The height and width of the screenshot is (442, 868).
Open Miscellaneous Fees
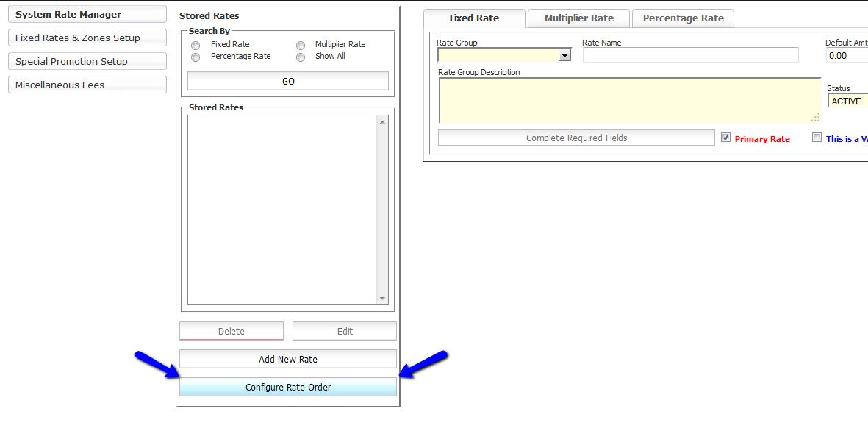point(87,85)
